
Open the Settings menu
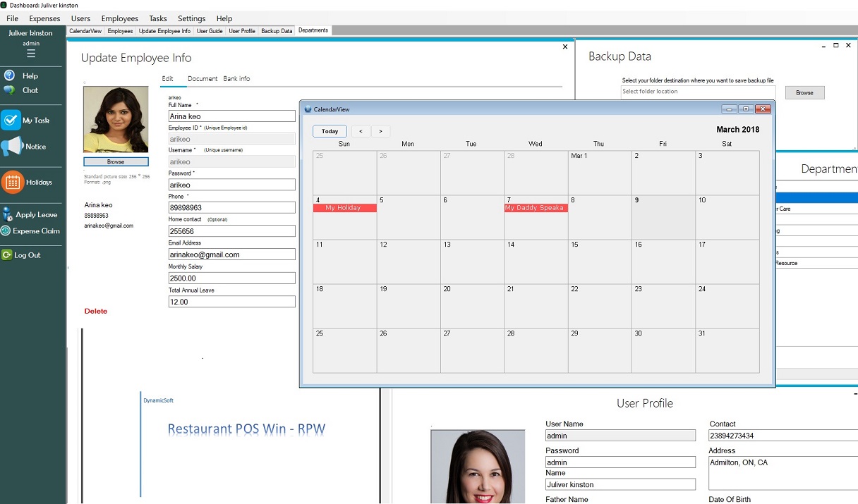[191, 18]
